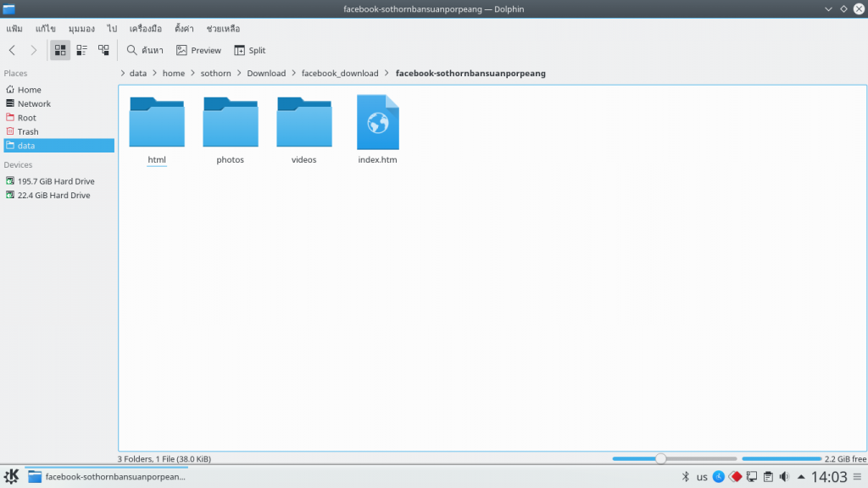Click the 'sothorn' breadcrumb segment
The height and width of the screenshot is (488, 868).
point(216,73)
